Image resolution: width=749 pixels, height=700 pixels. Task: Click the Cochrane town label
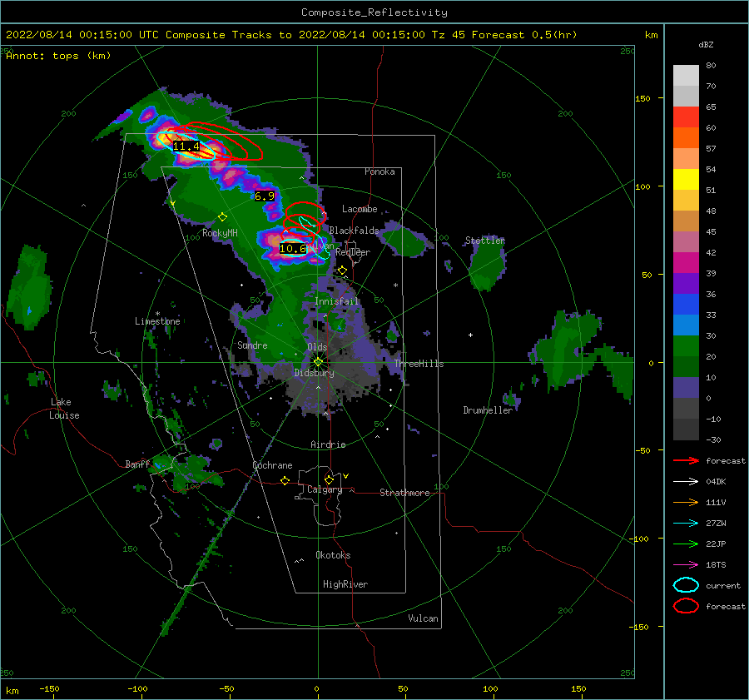coord(272,465)
